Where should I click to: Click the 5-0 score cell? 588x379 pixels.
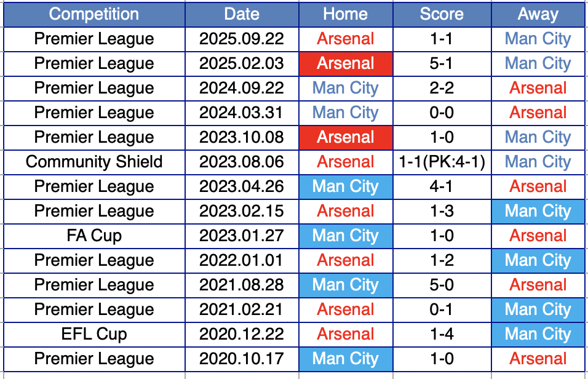tap(442, 285)
